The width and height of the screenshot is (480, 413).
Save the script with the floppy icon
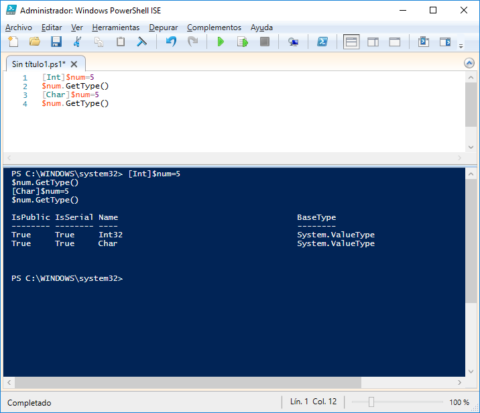[56, 42]
